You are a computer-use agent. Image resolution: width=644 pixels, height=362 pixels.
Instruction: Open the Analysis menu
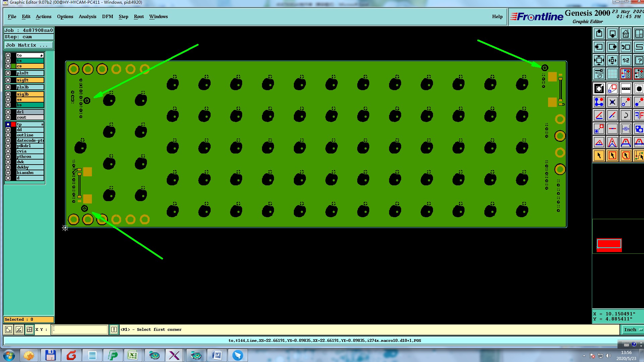tap(87, 16)
